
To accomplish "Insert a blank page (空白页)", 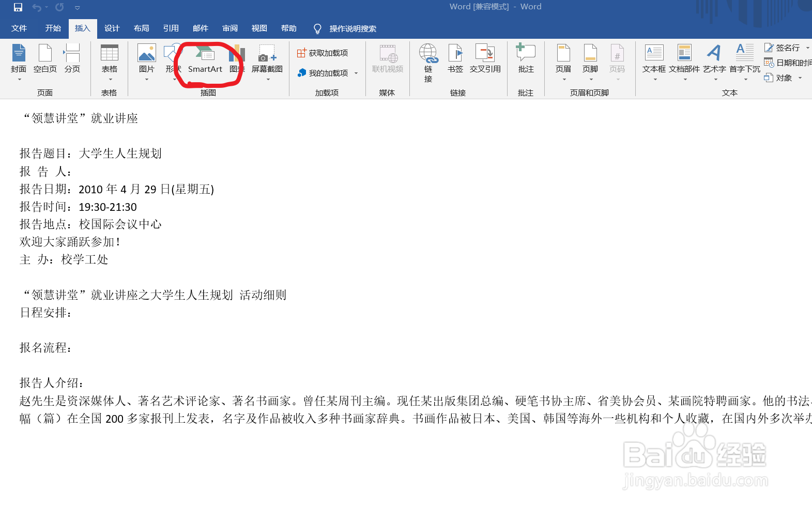I will pos(45,59).
